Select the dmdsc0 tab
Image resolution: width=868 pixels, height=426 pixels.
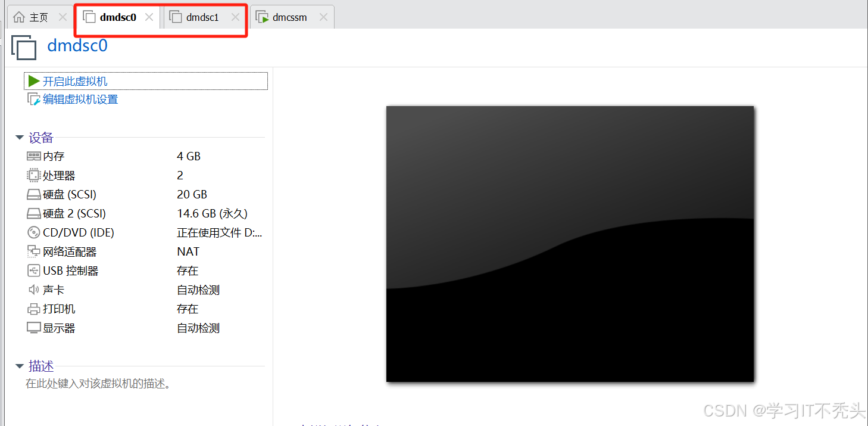pos(118,17)
